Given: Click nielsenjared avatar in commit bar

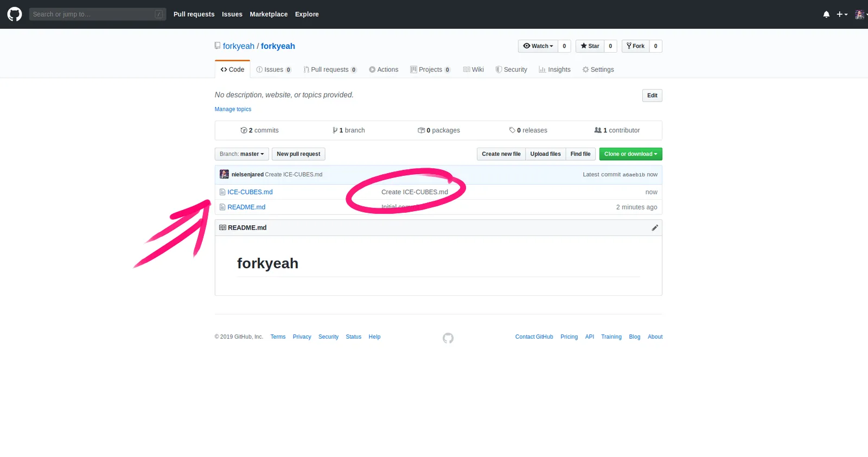Looking at the screenshot, I should tap(224, 174).
